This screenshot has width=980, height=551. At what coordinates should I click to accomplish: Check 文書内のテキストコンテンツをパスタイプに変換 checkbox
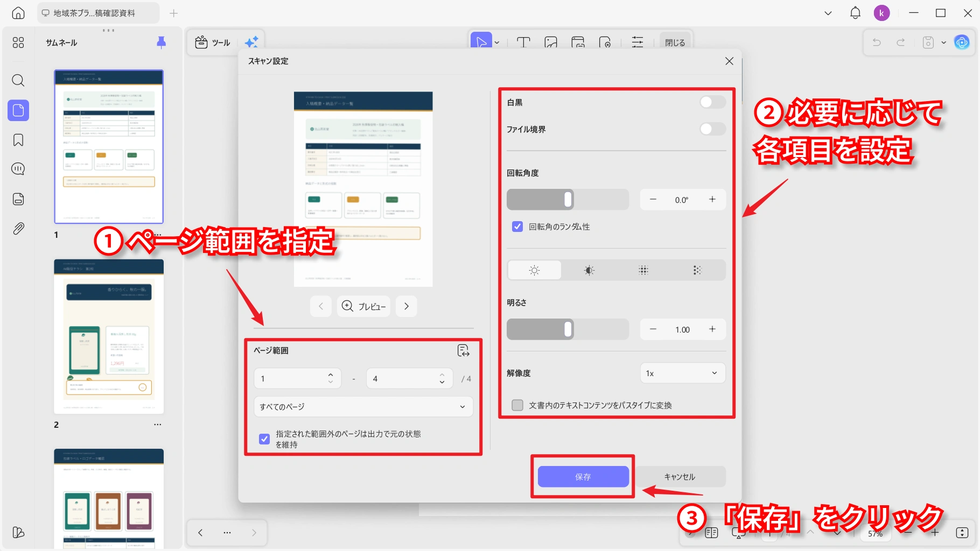click(x=517, y=405)
